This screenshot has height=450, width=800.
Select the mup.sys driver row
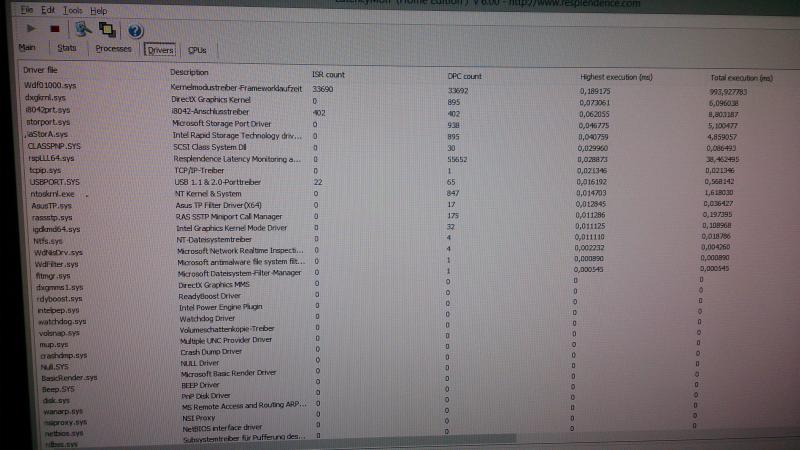tap(54, 344)
